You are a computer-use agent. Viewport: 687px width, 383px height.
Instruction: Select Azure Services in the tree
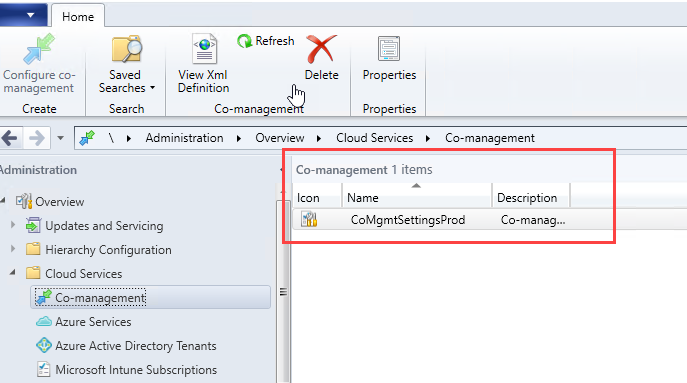(x=93, y=322)
